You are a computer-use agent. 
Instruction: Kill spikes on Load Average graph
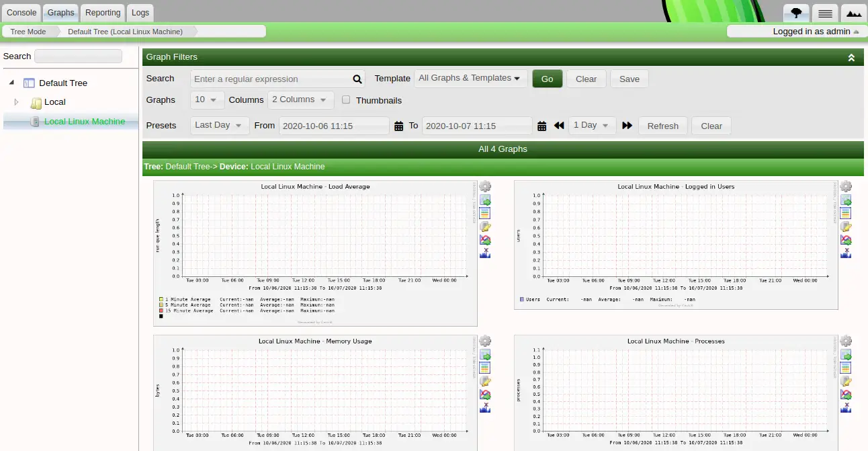pyautogui.click(x=485, y=253)
